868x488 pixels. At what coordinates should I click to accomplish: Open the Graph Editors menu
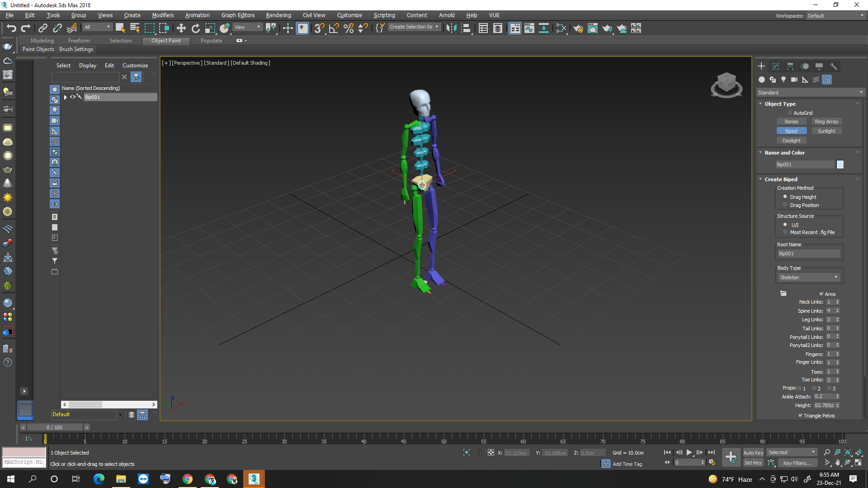pos(238,15)
